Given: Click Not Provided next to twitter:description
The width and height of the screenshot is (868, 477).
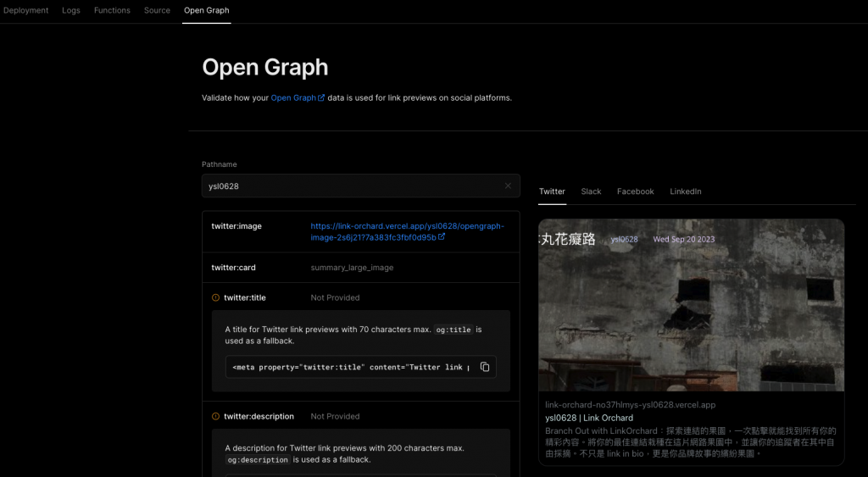Looking at the screenshot, I should click(x=335, y=416).
